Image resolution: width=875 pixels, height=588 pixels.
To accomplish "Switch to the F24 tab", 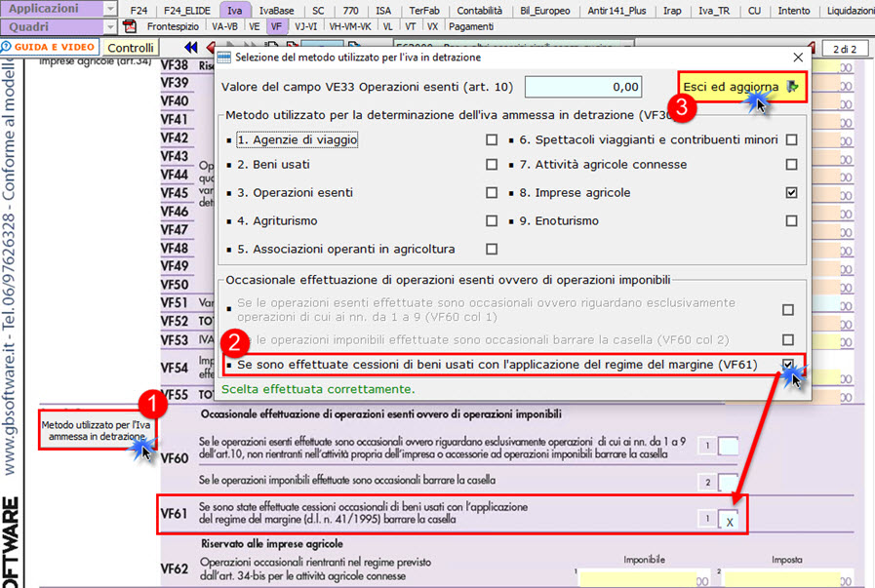I will pos(139,11).
